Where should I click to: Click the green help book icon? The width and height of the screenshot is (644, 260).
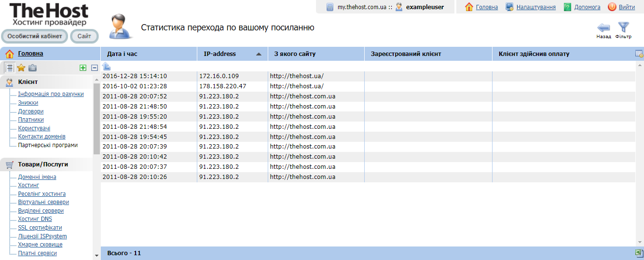click(x=568, y=7)
